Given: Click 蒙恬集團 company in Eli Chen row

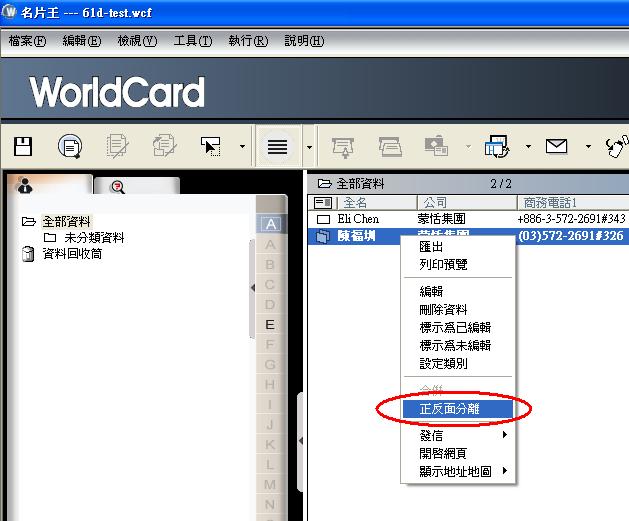Looking at the screenshot, I should click(441, 219).
